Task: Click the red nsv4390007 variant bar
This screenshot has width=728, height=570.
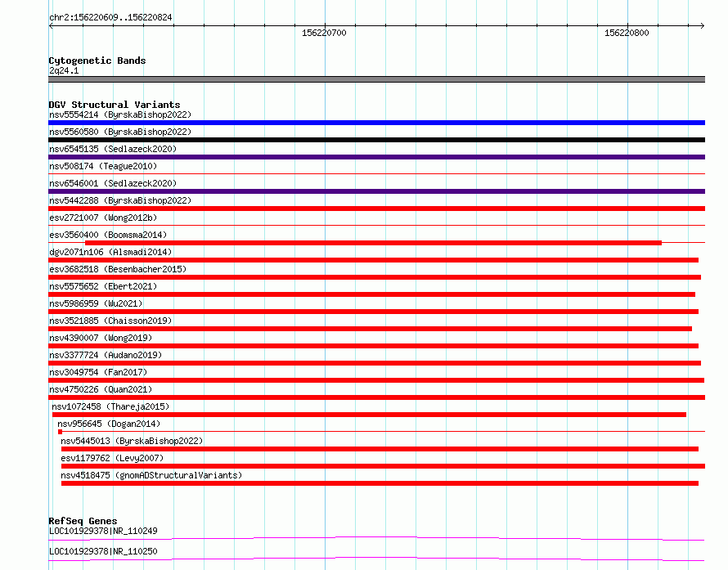Action: pyautogui.click(x=373, y=346)
